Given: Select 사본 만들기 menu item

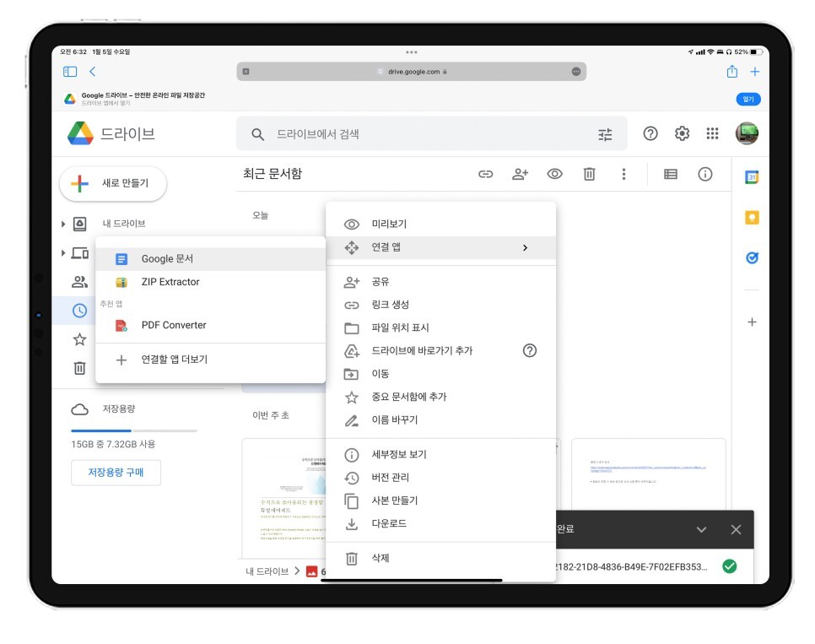Looking at the screenshot, I should 440,501.
